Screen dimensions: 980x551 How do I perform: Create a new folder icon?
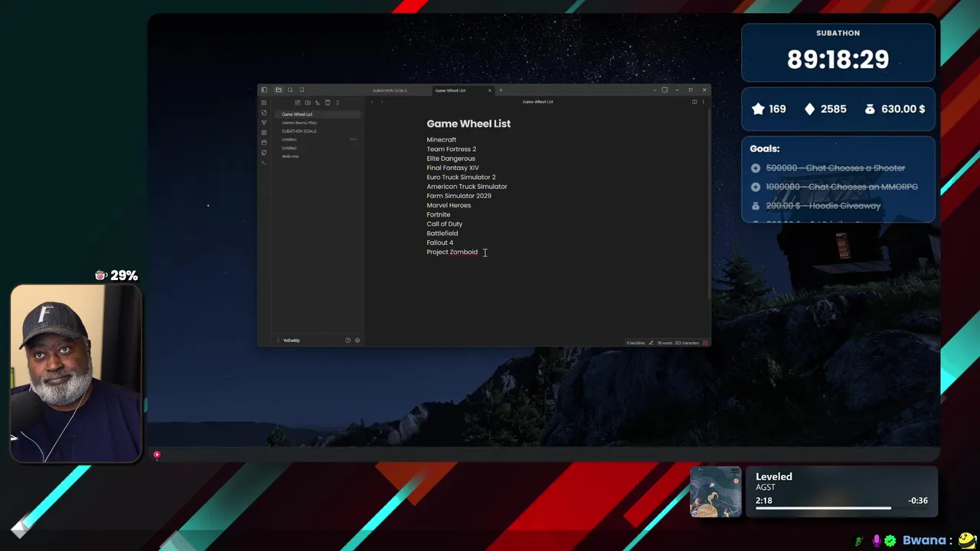point(308,103)
